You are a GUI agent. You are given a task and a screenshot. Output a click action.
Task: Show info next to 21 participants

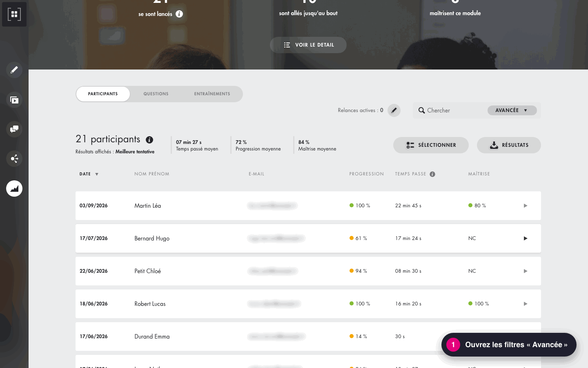click(x=149, y=140)
